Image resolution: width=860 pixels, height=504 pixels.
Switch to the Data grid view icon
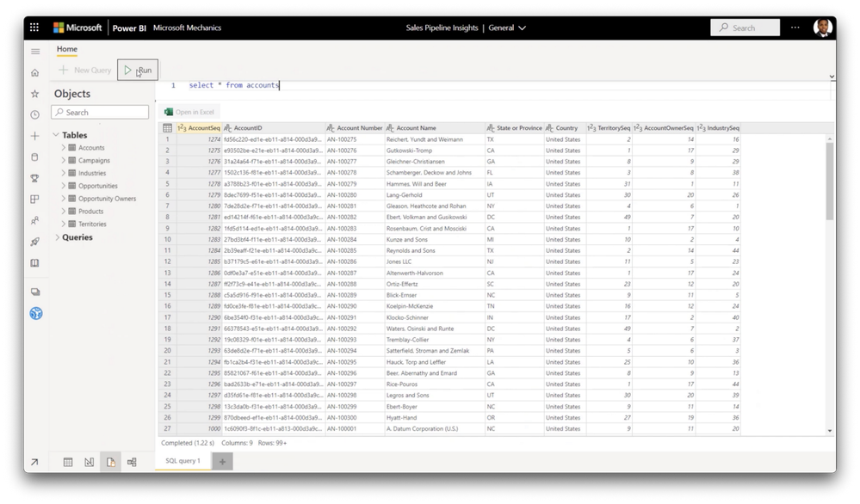[x=68, y=462]
